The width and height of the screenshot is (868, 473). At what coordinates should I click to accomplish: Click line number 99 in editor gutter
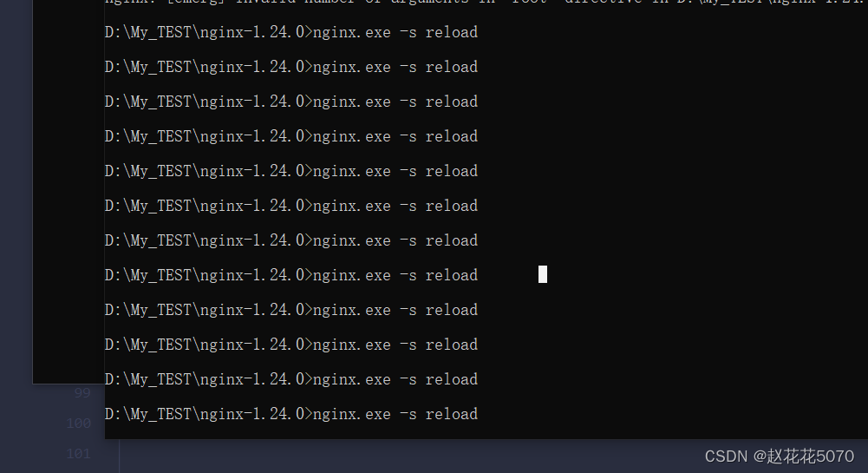click(x=82, y=392)
